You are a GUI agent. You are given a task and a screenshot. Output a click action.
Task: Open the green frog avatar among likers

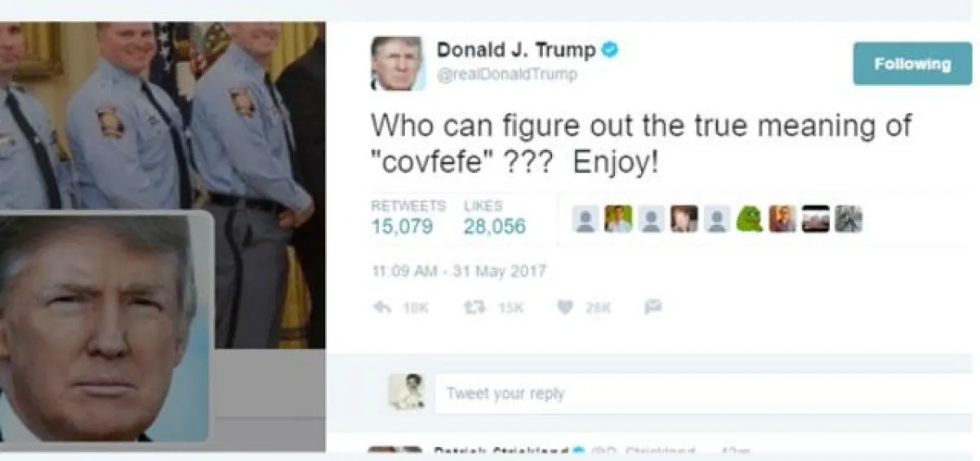click(750, 219)
